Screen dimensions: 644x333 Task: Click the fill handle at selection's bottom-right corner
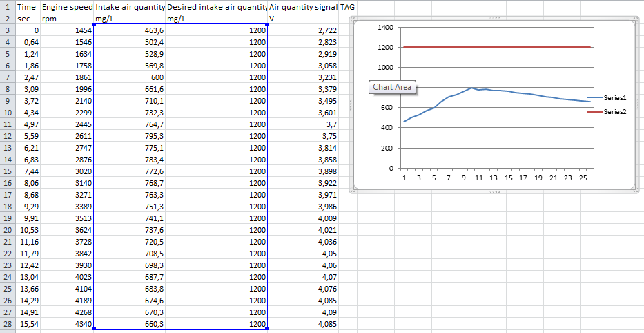(268, 329)
